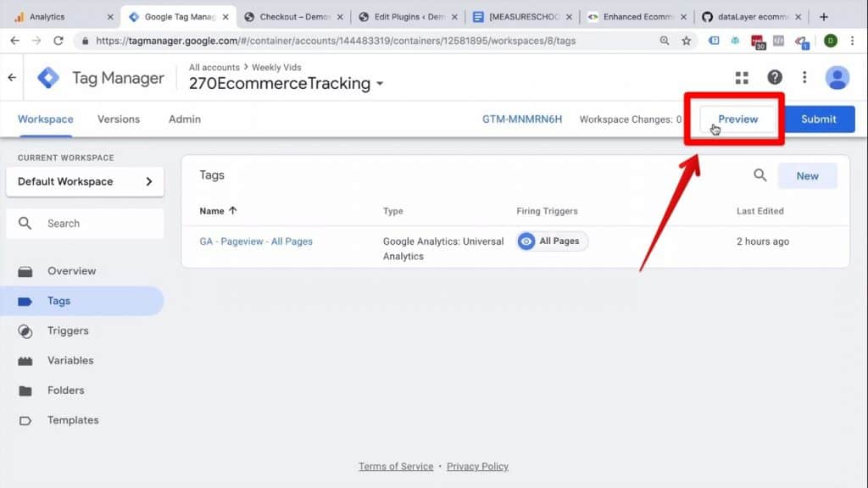This screenshot has height=488, width=868.
Task: Close the Analytics tab
Action: (x=110, y=17)
